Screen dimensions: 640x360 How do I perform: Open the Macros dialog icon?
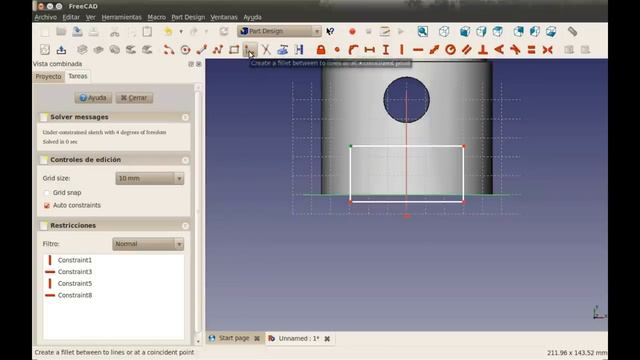point(384,31)
